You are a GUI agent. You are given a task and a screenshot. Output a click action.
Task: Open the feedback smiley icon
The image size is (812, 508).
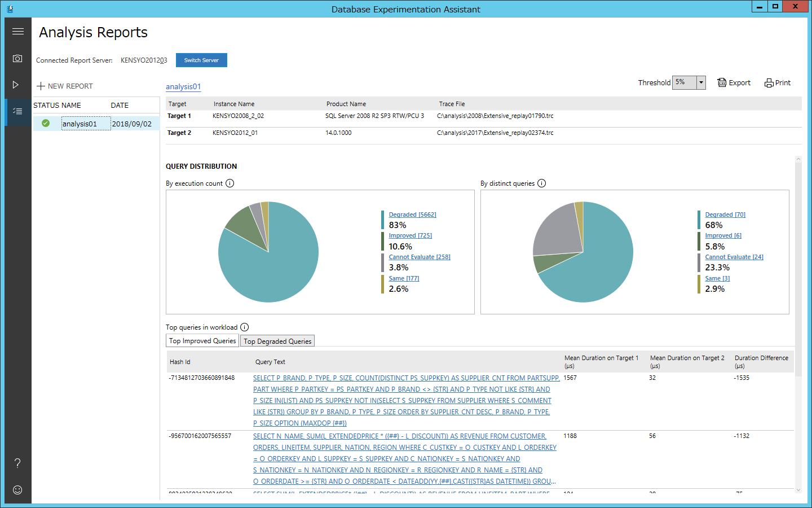coord(17,490)
